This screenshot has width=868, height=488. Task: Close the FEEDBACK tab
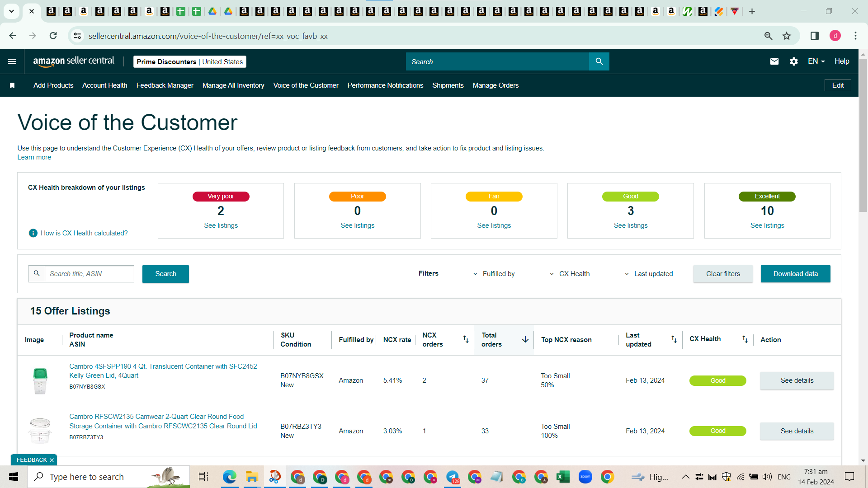(52, 460)
